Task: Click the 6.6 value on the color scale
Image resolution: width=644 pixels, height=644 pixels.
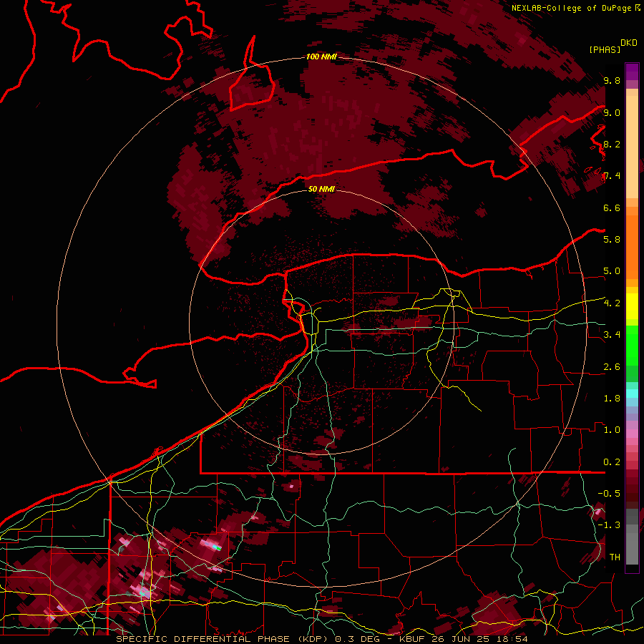Action: (612, 208)
